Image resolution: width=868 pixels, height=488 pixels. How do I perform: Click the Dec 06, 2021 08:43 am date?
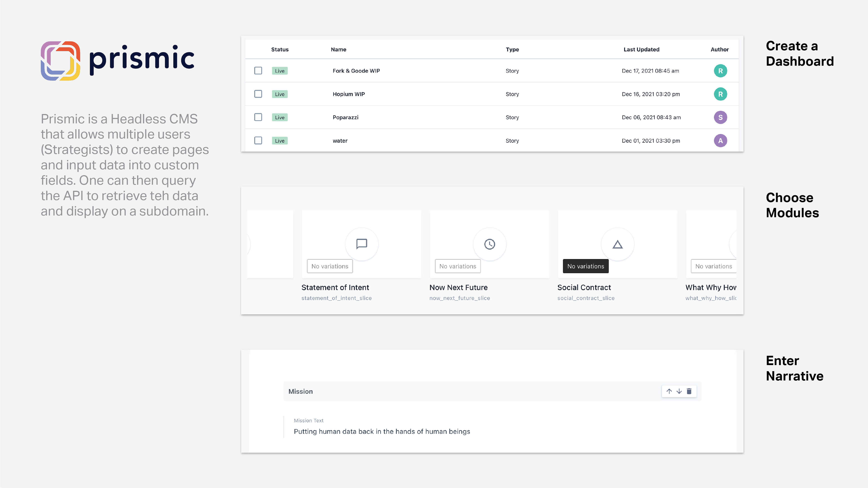[x=651, y=117]
